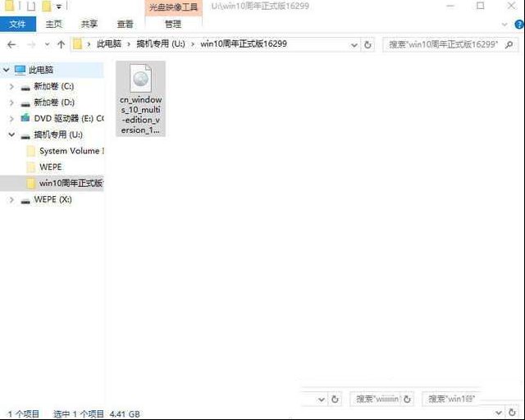Click 此电脑 in the address bar
Screen dimensions: 525x420
[x=109, y=43]
